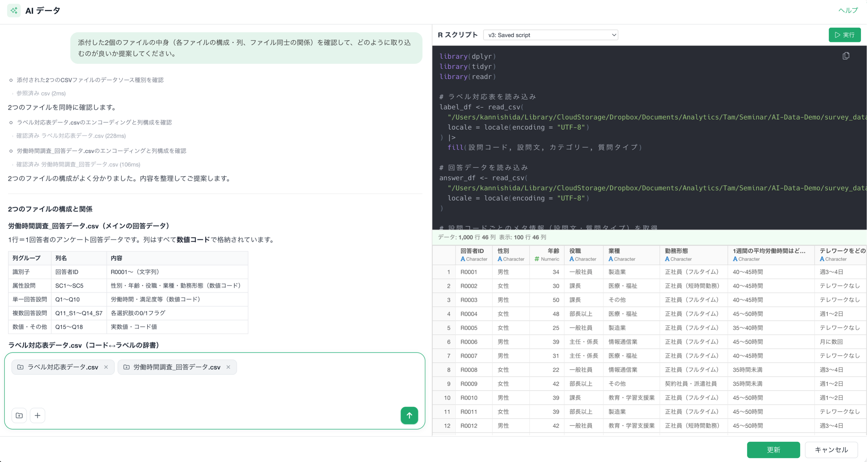Click the 更新 button

click(x=773, y=450)
